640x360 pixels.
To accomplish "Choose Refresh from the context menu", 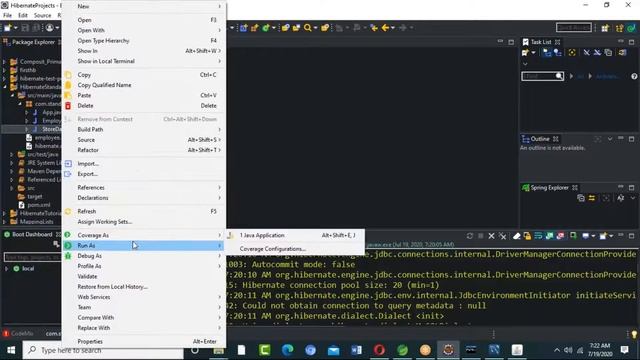I will click(144, 211).
